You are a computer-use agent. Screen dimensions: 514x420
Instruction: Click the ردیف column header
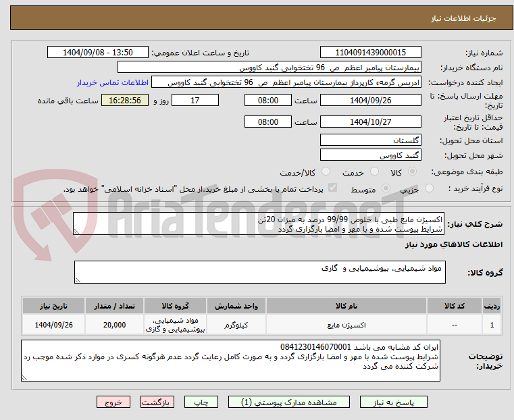pyautogui.click(x=492, y=306)
